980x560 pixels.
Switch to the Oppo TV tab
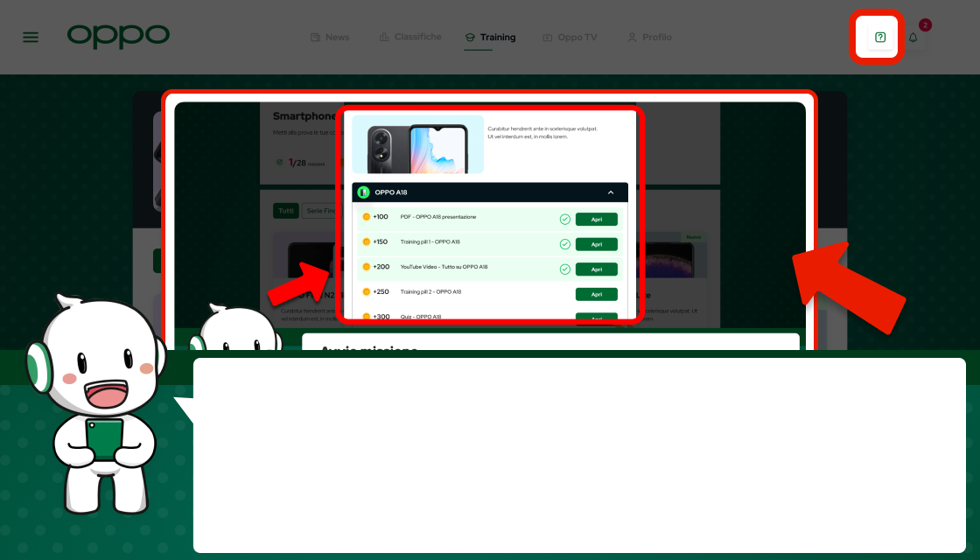pyautogui.click(x=570, y=38)
